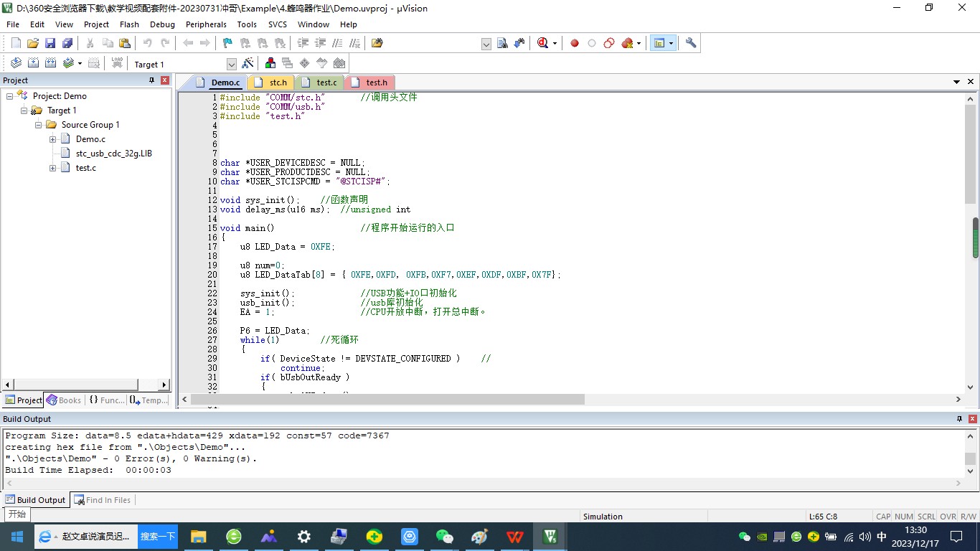Screen dimensions: 980x551
Task: Switch to the Functions panel tab
Action: click(x=106, y=400)
